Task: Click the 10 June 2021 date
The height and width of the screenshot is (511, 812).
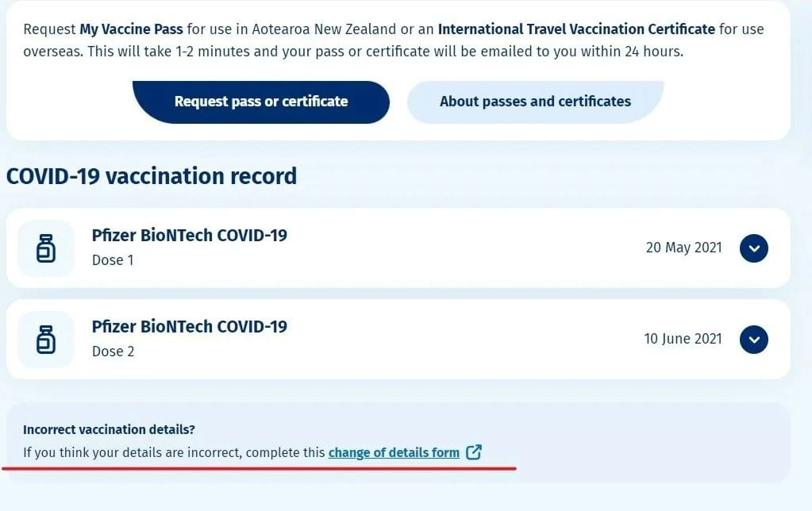Action: pyautogui.click(x=683, y=339)
